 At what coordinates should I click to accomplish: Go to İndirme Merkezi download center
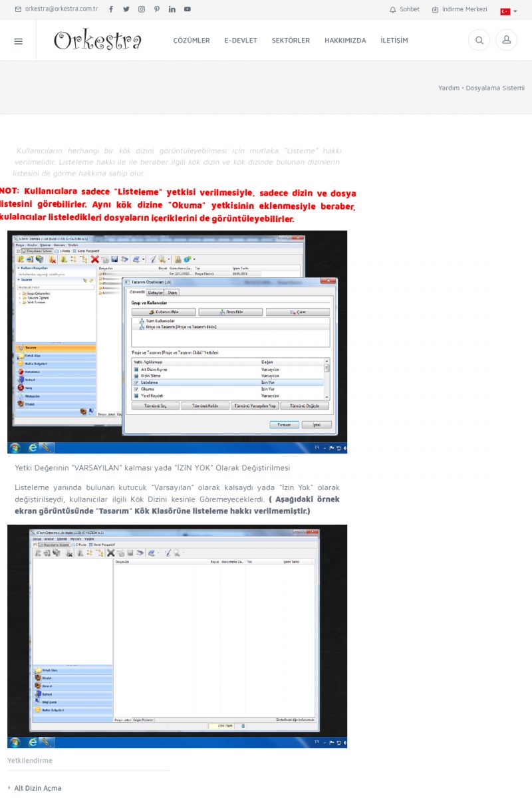(460, 9)
